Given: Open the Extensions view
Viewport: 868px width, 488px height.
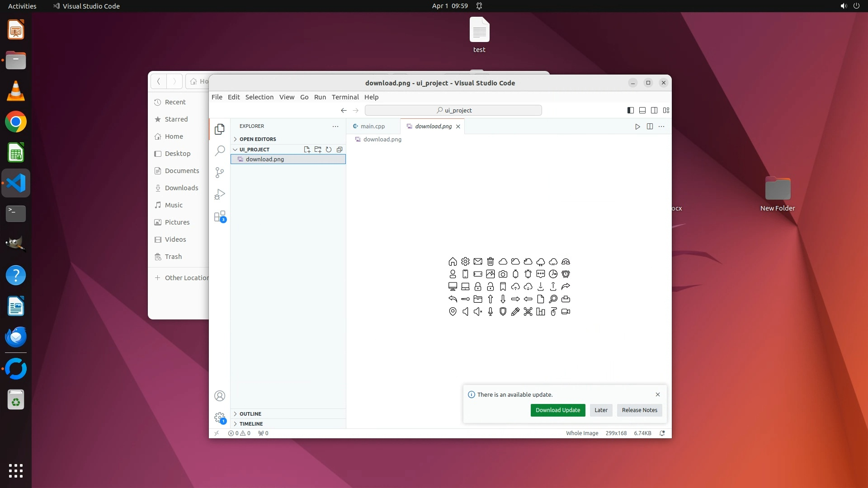Looking at the screenshot, I should click(220, 216).
